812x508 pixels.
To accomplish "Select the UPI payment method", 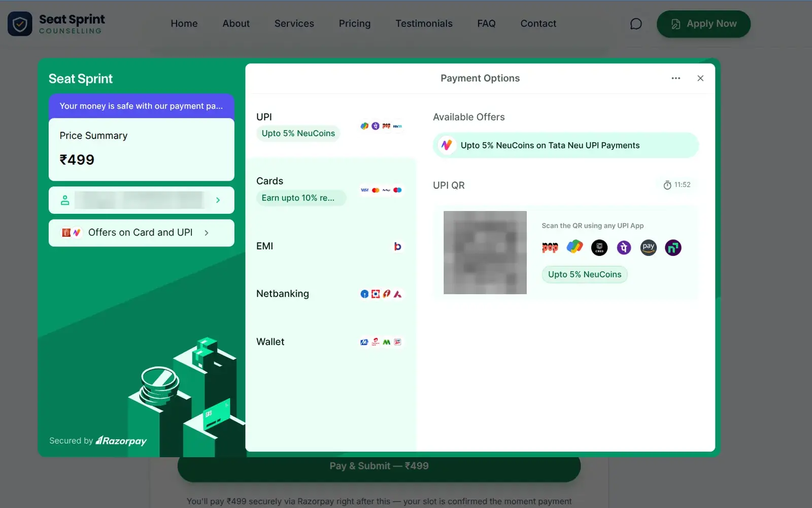I will click(x=331, y=126).
